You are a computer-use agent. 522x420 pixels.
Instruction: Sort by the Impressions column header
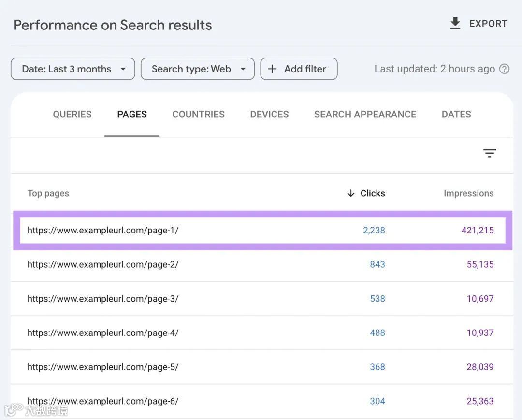[x=468, y=193]
